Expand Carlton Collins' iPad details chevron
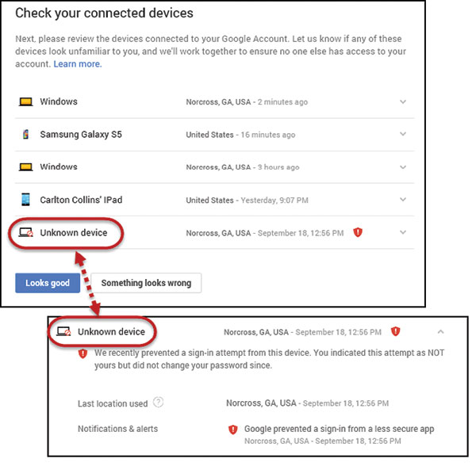Viewport: 476px width, 466px height. coord(403,200)
